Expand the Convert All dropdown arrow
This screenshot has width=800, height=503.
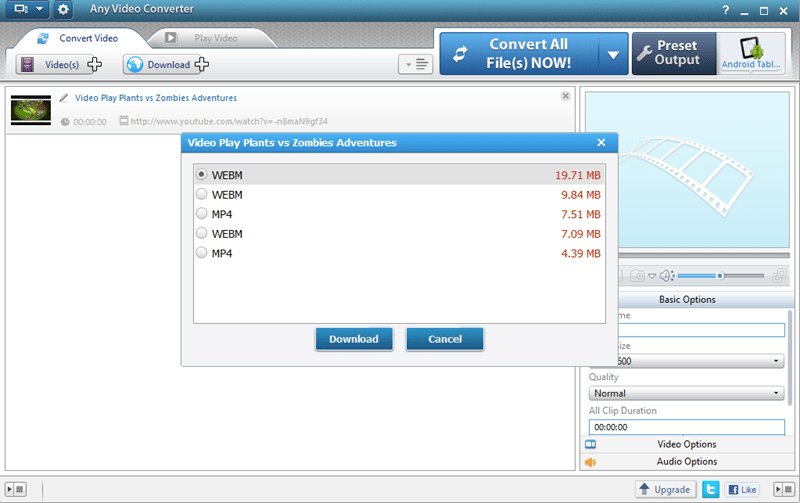(x=613, y=55)
